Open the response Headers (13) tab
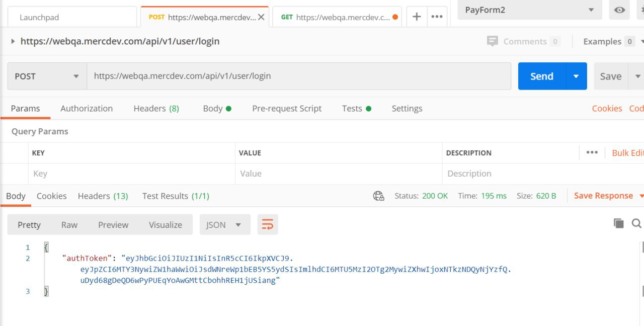Image resolution: width=644 pixels, height=326 pixels. (103, 196)
